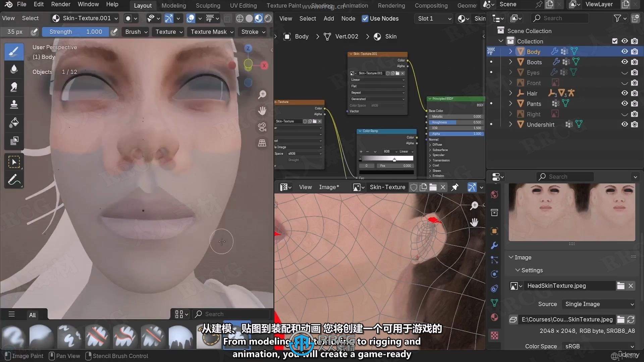This screenshot has height=362, width=644.
Task: Switch to the Modeling workspace tab
Action: click(174, 5)
